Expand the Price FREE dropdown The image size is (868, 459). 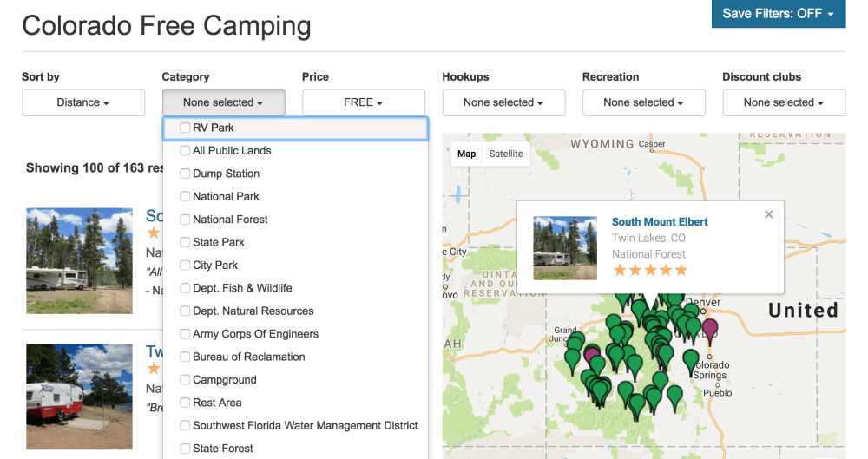(363, 102)
